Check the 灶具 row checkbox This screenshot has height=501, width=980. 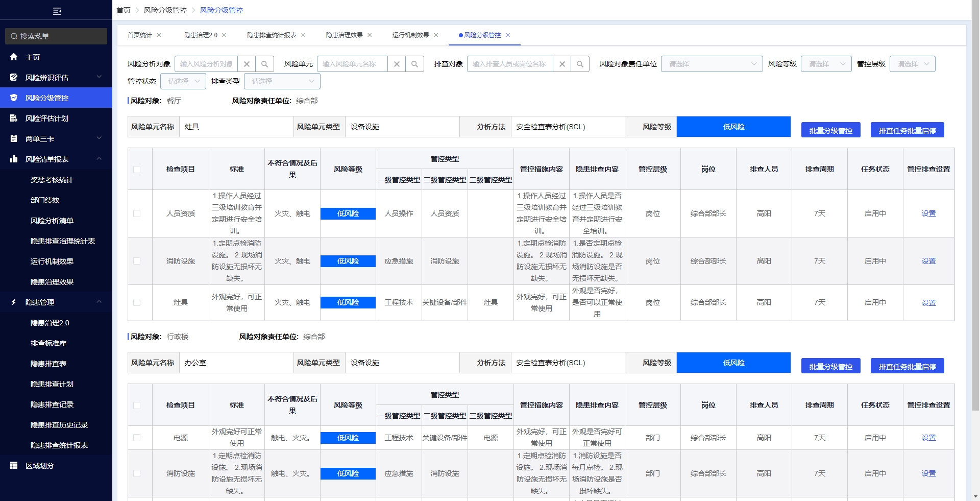[x=137, y=302]
